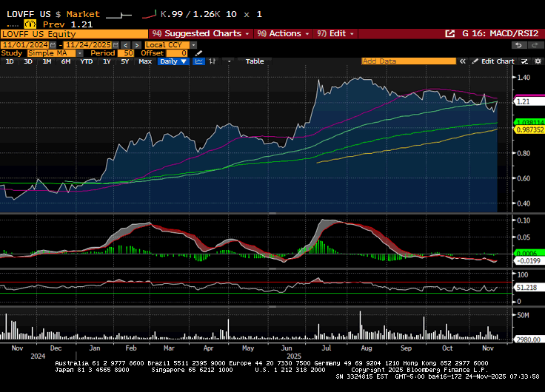
Task: Click the Local CCY field
Action: point(167,45)
